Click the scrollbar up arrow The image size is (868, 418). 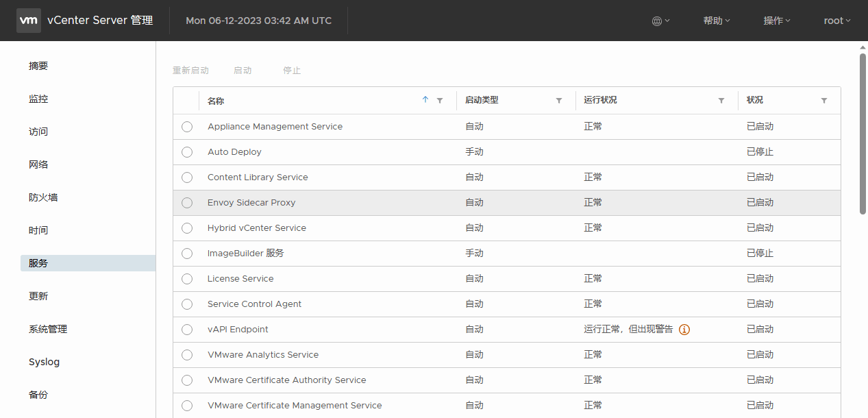863,47
